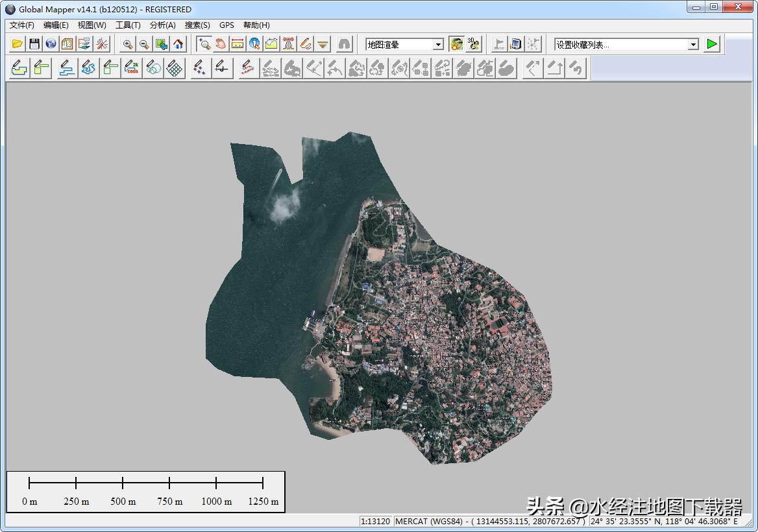Click the Zoom In magnifier icon
The image size is (758, 532).
pyautogui.click(x=128, y=44)
